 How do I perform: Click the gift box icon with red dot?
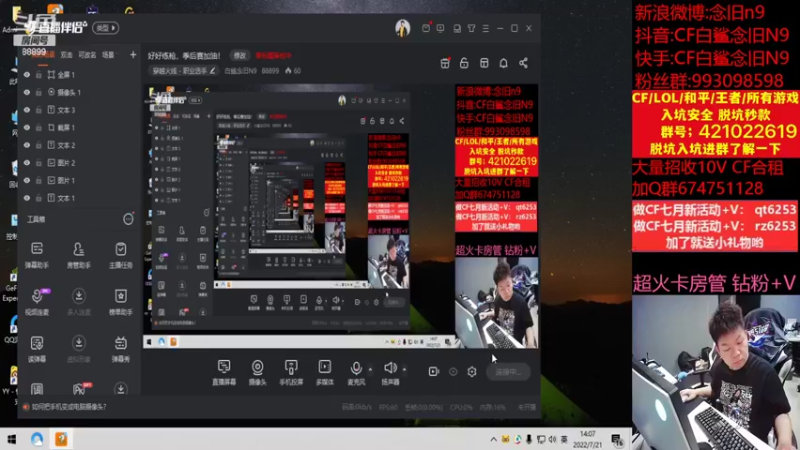click(445, 63)
